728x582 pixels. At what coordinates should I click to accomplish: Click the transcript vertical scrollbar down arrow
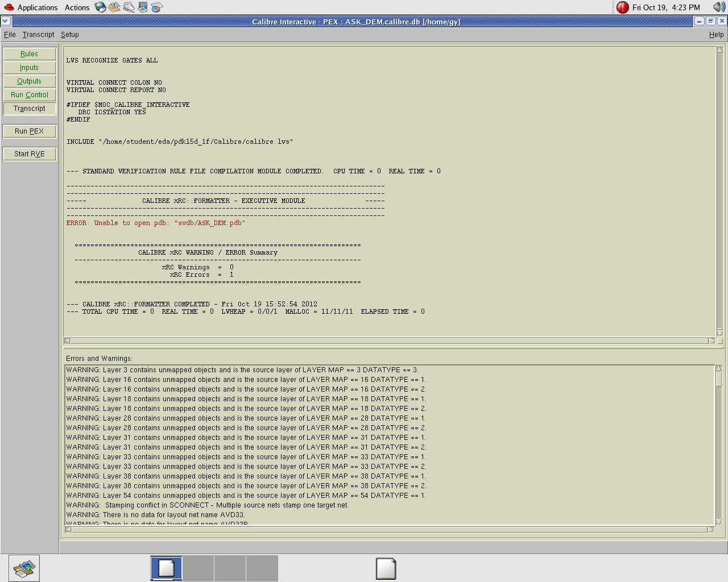(720, 332)
